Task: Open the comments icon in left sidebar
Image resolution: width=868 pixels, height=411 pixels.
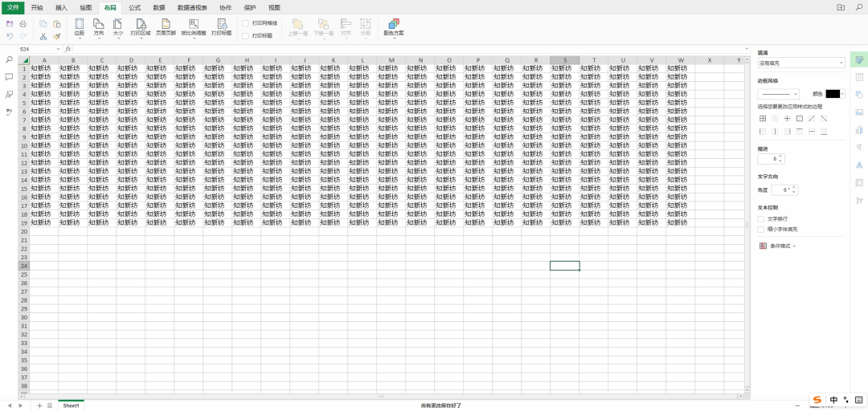Action: pos(9,77)
